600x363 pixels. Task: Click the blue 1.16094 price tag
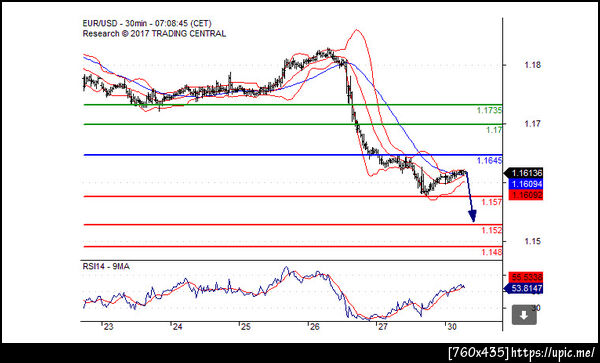(525, 184)
